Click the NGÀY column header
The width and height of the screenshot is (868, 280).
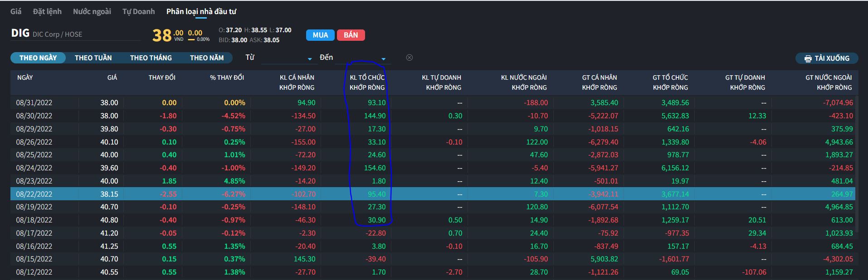(25, 77)
